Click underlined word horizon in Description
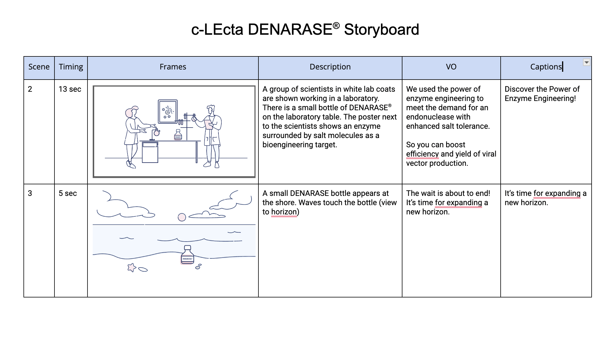Screen dimensions: 609x364 pos(284,212)
